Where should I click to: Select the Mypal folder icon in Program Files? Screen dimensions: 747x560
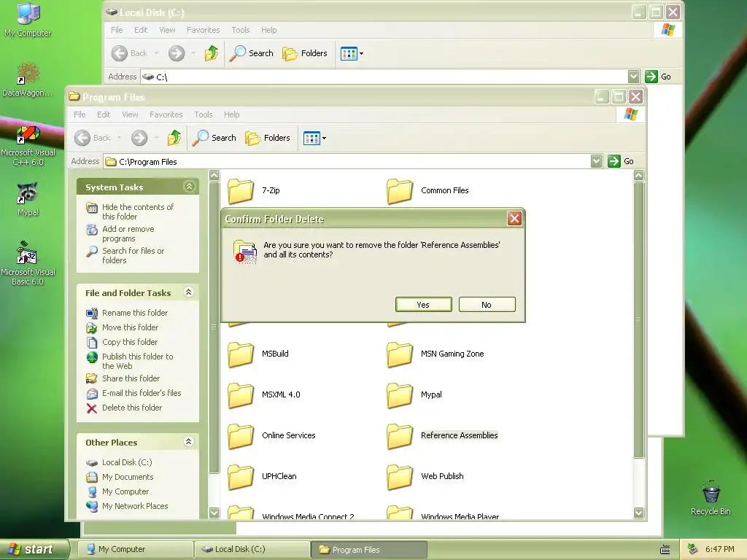pyautogui.click(x=400, y=395)
